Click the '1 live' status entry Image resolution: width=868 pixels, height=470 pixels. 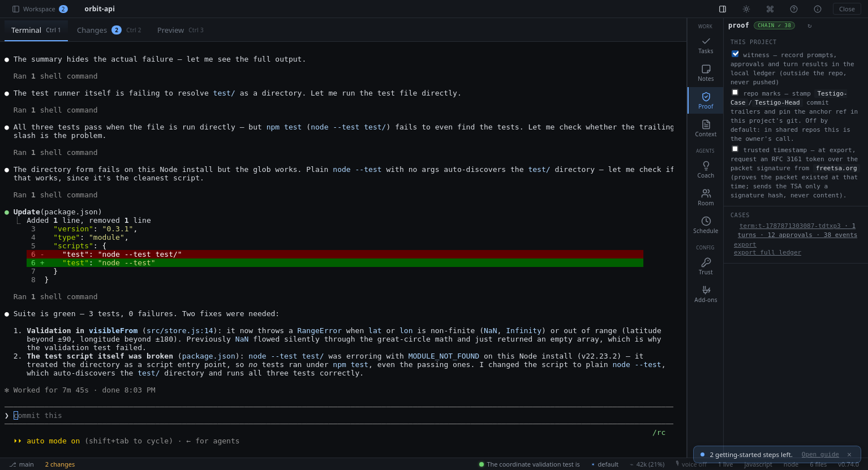click(725, 464)
